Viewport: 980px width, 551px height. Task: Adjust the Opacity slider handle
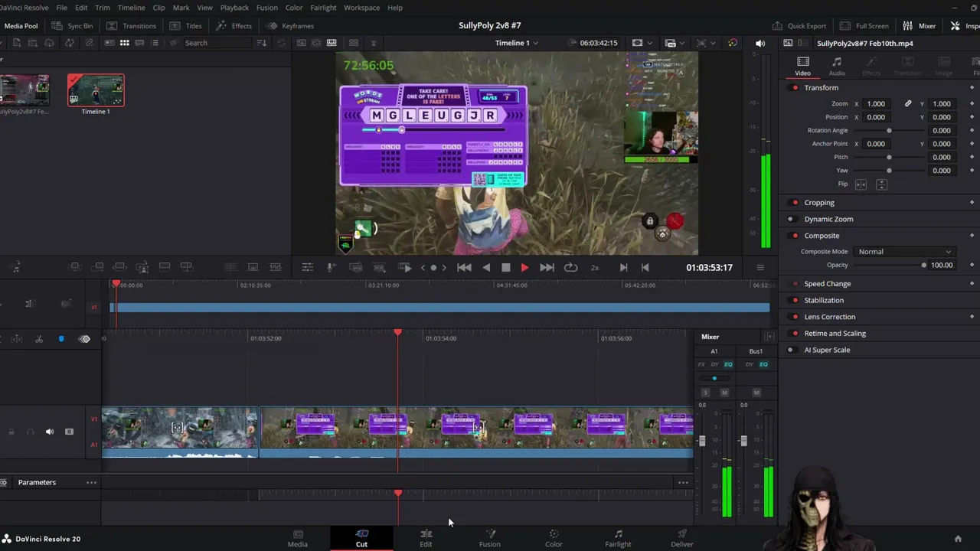click(x=924, y=265)
